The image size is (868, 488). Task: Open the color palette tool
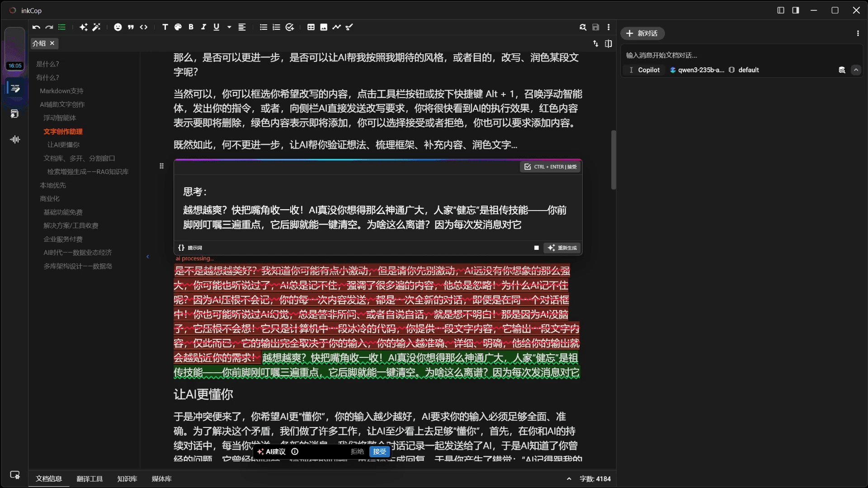178,27
